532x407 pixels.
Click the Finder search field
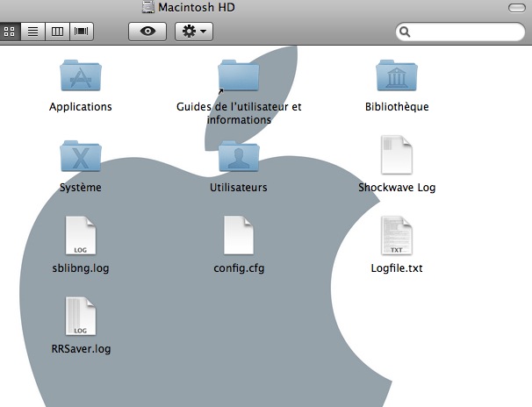click(460, 32)
